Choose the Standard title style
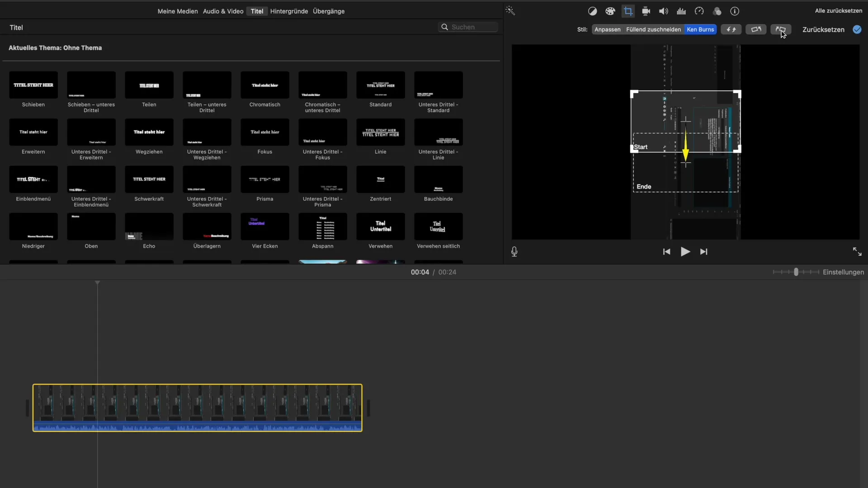 (381, 85)
